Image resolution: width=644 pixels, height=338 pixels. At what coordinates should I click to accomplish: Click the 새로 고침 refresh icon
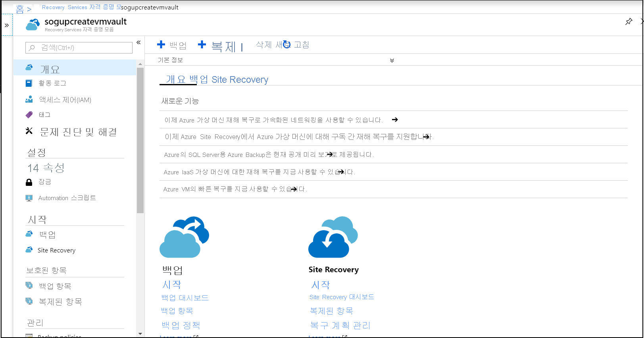(x=287, y=45)
